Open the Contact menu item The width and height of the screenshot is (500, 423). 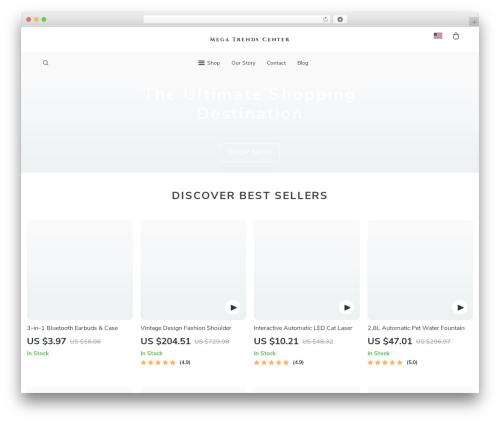point(276,63)
